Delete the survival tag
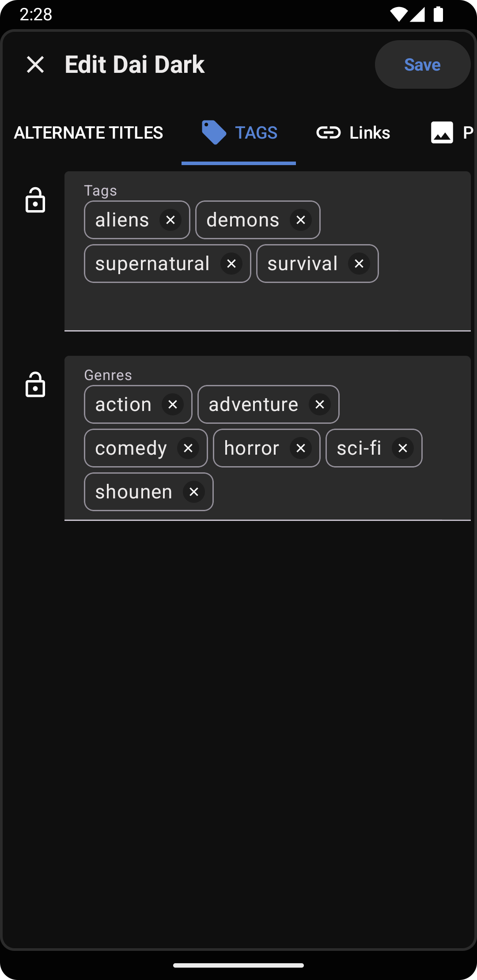Viewport: 477px width, 980px height. tap(359, 264)
